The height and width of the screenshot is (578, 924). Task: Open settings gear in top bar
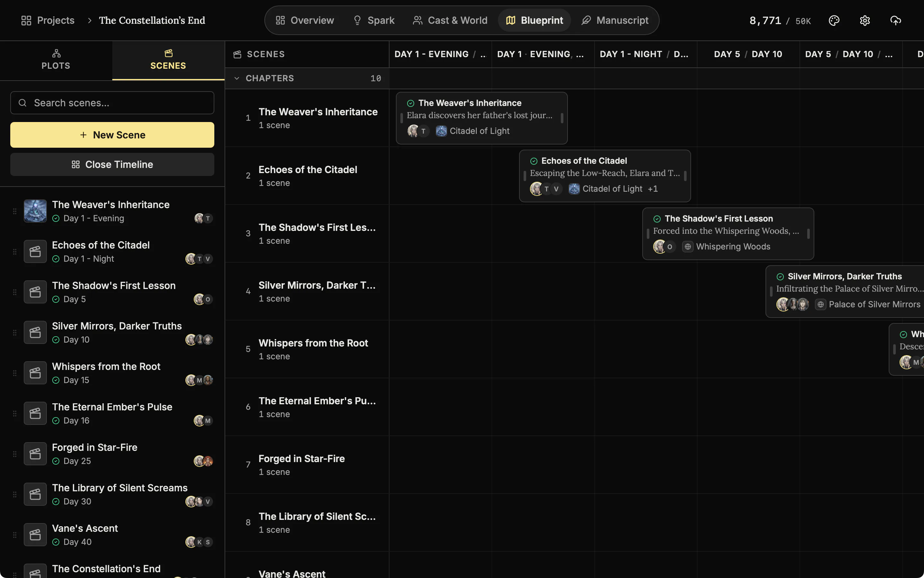(x=865, y=20)
